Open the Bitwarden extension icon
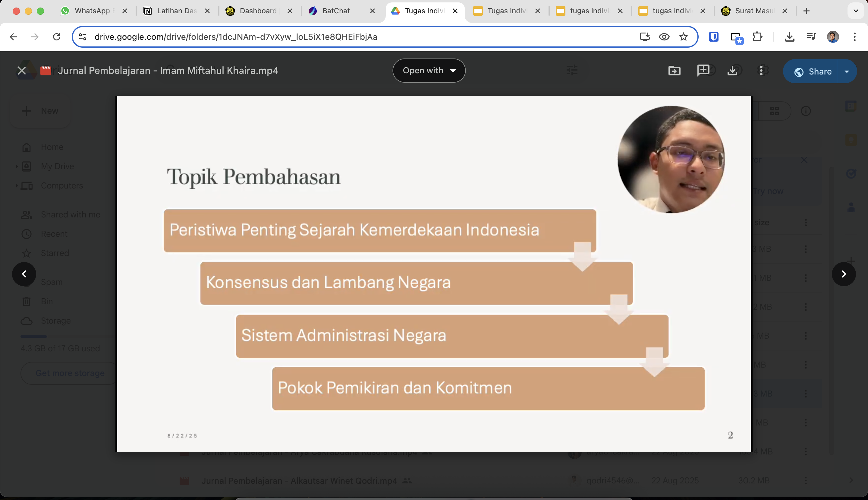Viewport: 868px width, 500px height. [x=713, y=37]
